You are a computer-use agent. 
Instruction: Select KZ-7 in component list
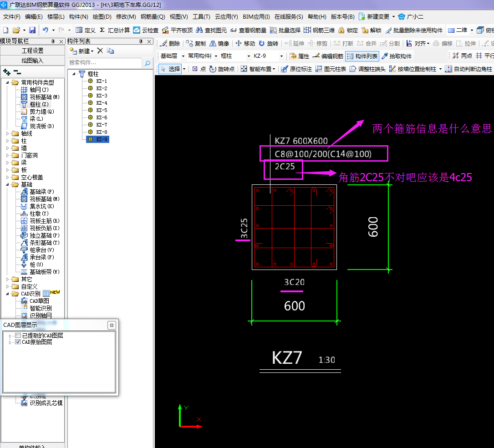[x=102, y=125]
